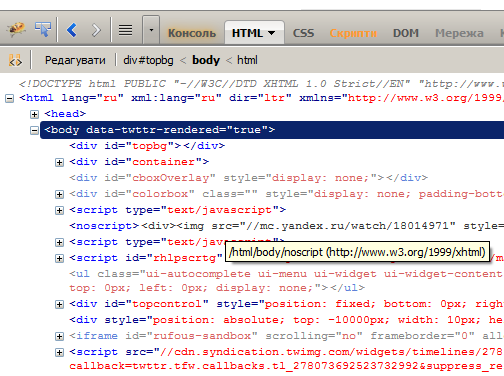Click the small dropdown arrow button beside the lines icon
This screenshot has height=376, width=504.
click(x=151, y=30)
